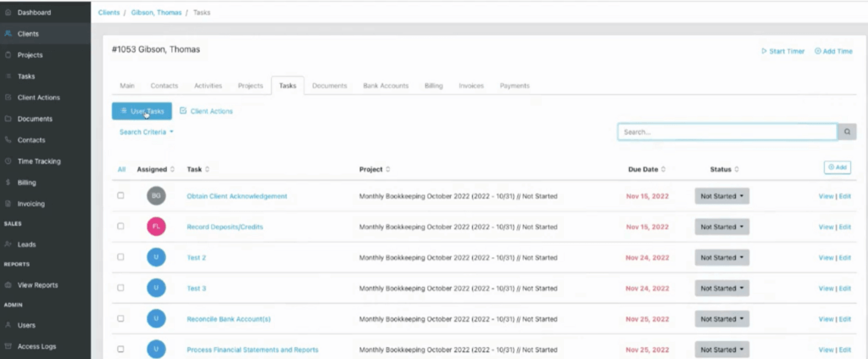Open Billing in the left sidebar
Viewport: 868px width, 359px height.
pyautogui.click(x=27, y=182)
